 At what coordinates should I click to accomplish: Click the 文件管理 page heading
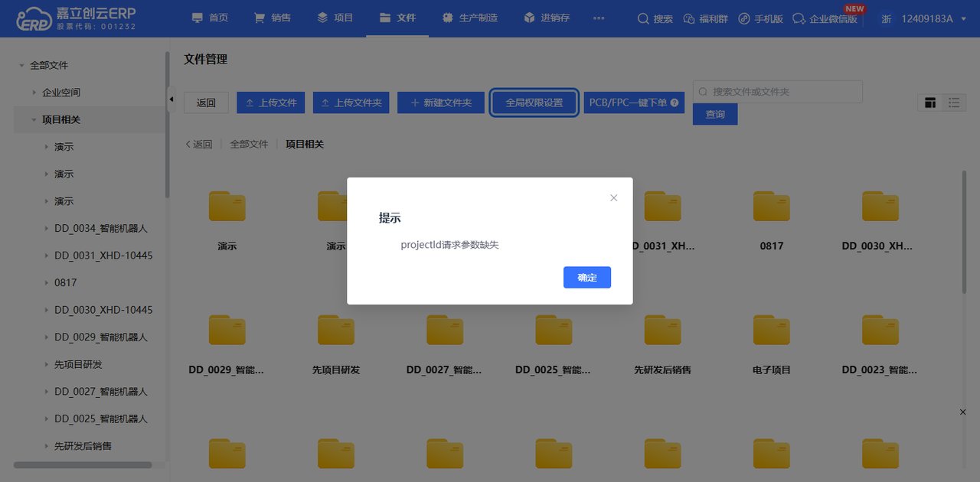click(205, 59)
